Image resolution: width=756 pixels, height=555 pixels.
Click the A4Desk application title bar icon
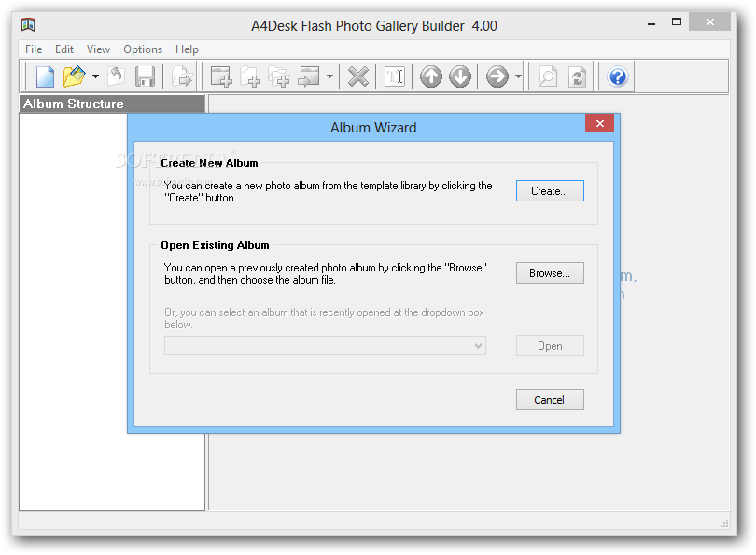pyautogui.click(x=28, y=25)
